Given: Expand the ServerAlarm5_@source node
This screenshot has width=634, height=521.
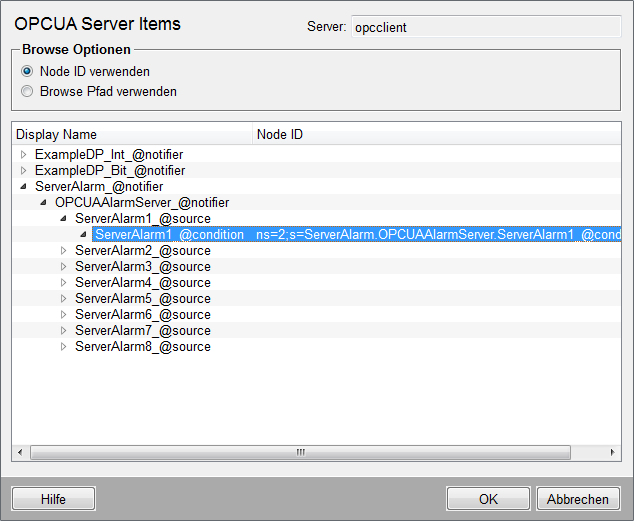Looking at the screenshot, I should (63, 299).
